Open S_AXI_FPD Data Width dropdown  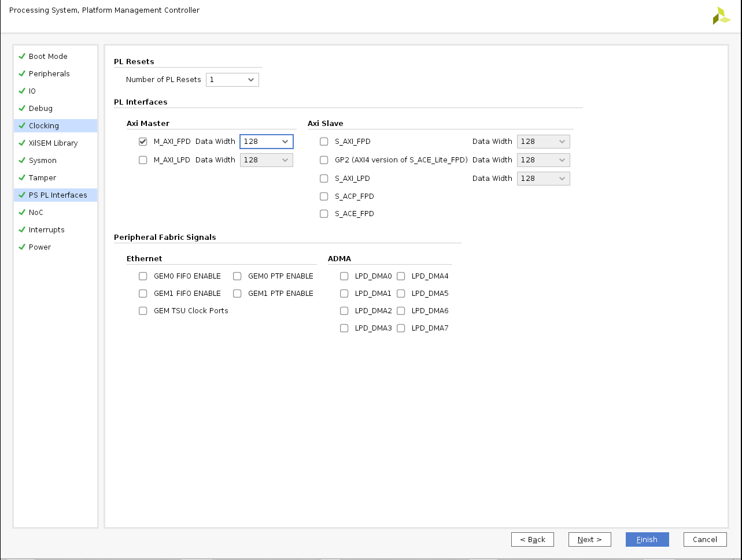tap(543, 142)
